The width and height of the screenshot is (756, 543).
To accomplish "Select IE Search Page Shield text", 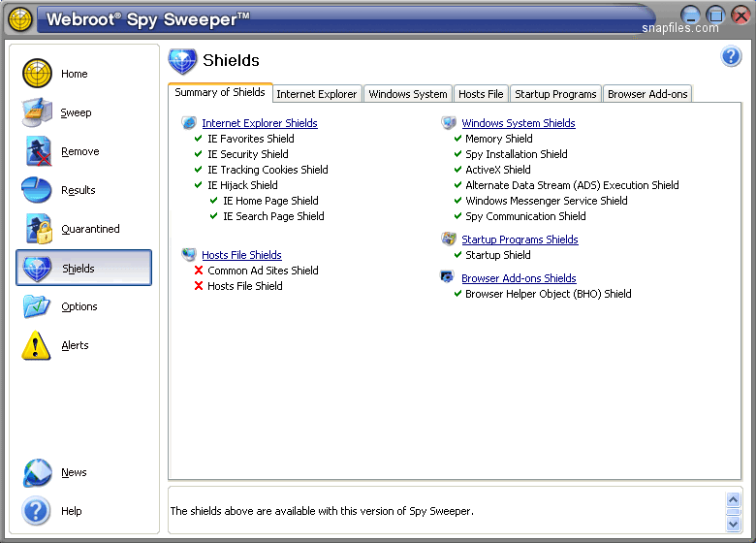I will 273,216.
